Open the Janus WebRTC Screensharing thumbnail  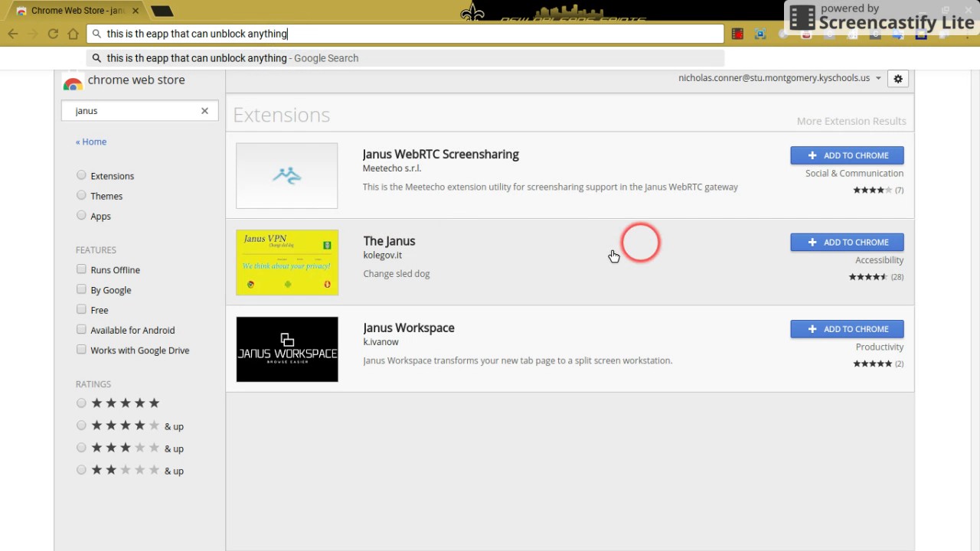coord(287,175)
